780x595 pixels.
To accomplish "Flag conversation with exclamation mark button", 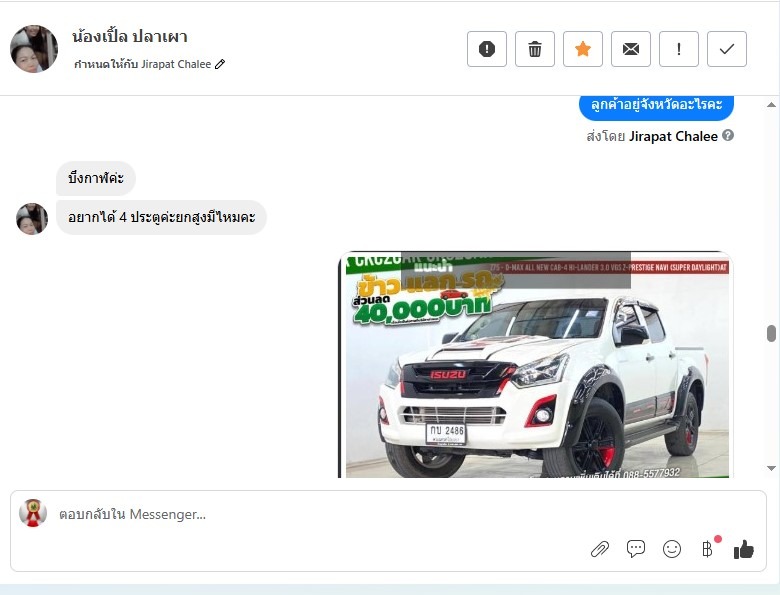I will click(x=679, y=49).
